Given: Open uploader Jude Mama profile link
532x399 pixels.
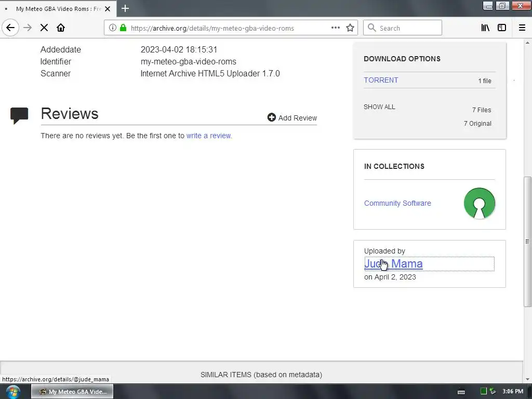Looking at the screenshot, I should click(393, 263).
